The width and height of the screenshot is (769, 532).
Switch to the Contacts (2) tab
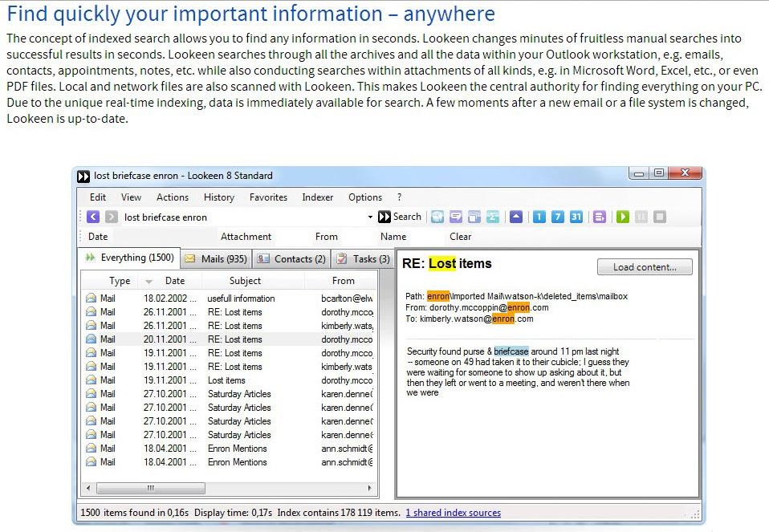coord(291,259)
